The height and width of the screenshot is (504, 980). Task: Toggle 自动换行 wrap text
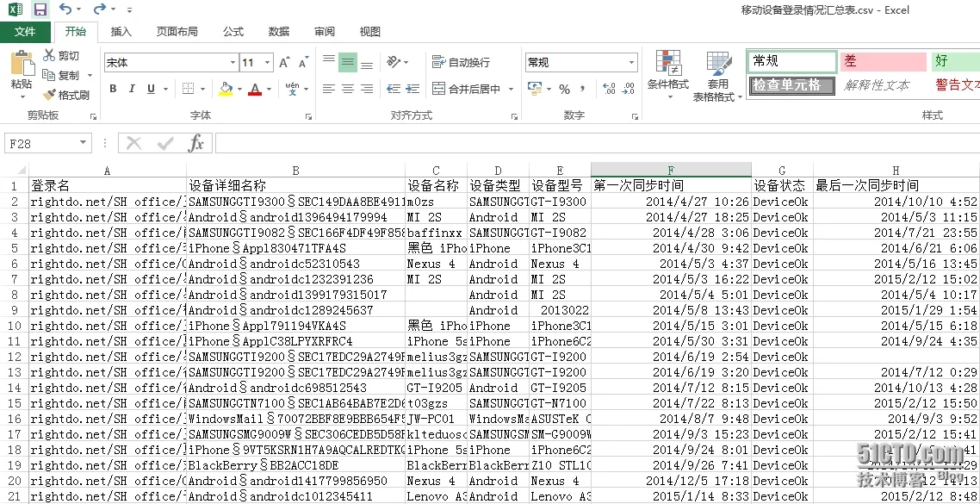462,63
